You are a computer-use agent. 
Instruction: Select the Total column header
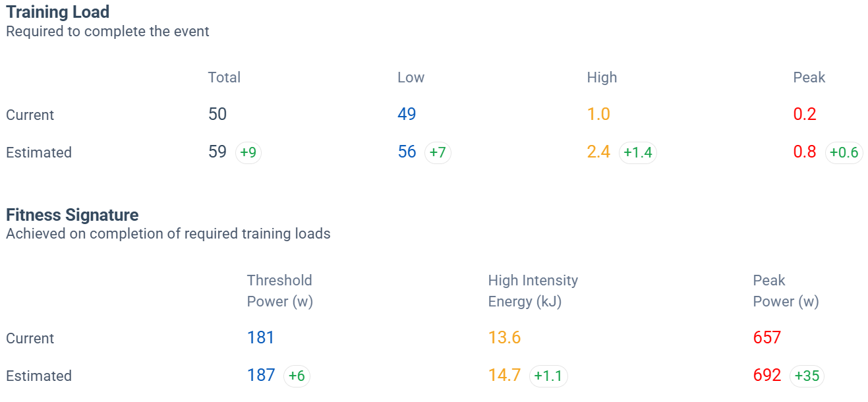click(x=224, y=77)
